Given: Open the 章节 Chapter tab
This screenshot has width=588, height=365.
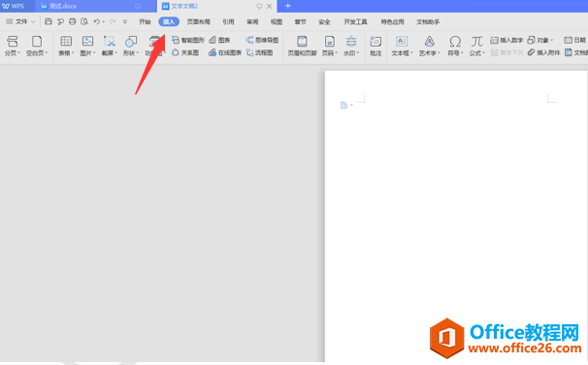Looking at the screenshot, I should point(301,21).
